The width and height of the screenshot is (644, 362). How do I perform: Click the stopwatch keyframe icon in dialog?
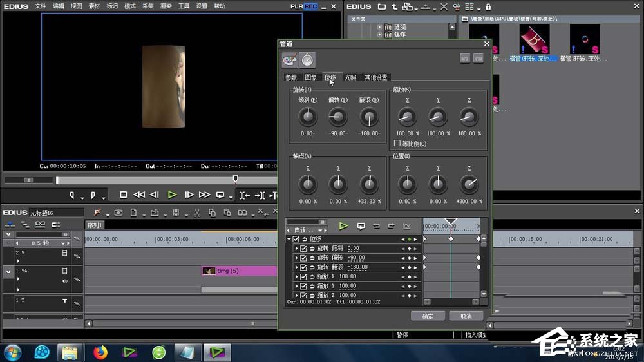click(x=308, y=60)
